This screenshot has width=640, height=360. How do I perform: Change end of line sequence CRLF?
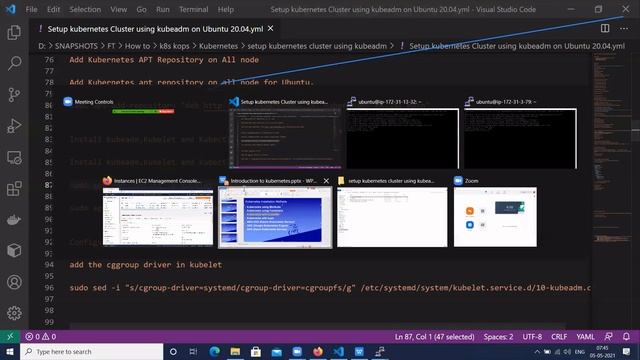click(559, 337)
